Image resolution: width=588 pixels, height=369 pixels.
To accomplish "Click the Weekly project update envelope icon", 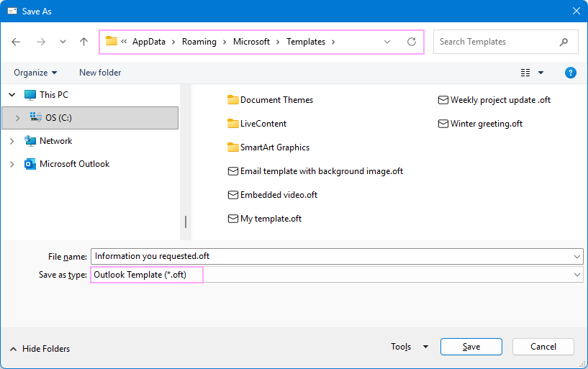I will (x=443, y=100).
